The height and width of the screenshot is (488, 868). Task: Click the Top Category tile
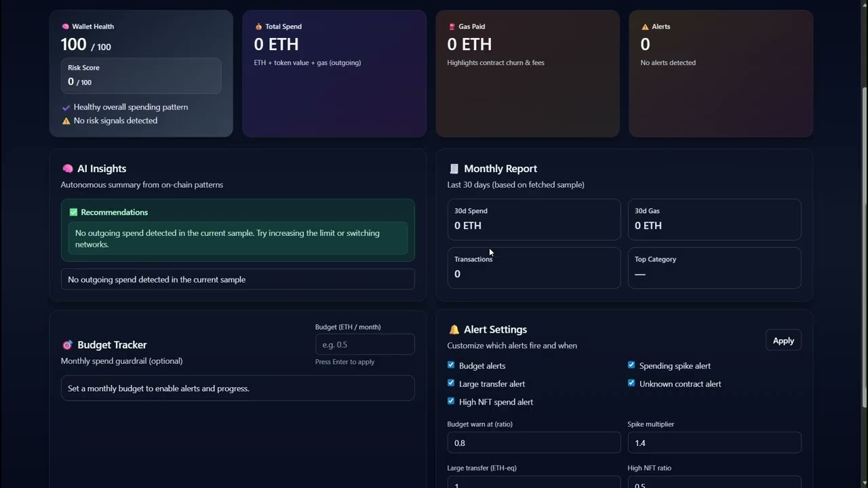click(714, 268)
